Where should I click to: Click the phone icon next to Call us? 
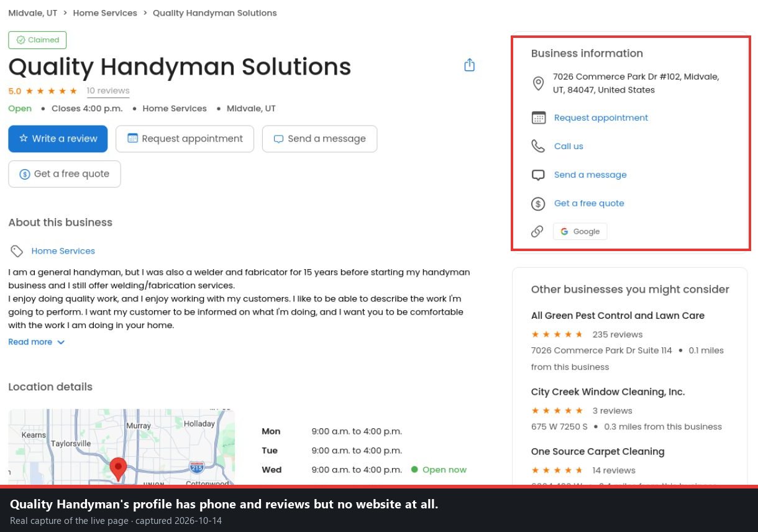538,146
